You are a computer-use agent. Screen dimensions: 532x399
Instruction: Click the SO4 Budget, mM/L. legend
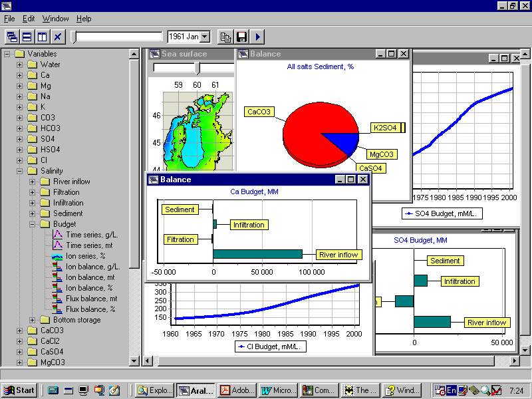click(x=442, y=213)
